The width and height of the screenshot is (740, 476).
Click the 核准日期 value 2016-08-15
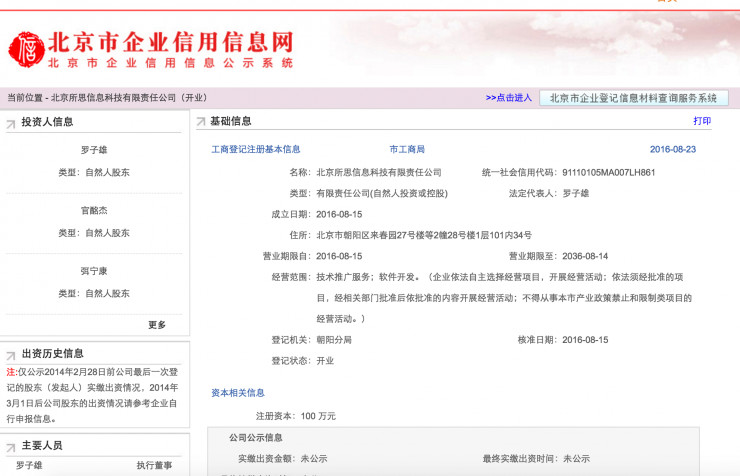(x=585, y=340)
